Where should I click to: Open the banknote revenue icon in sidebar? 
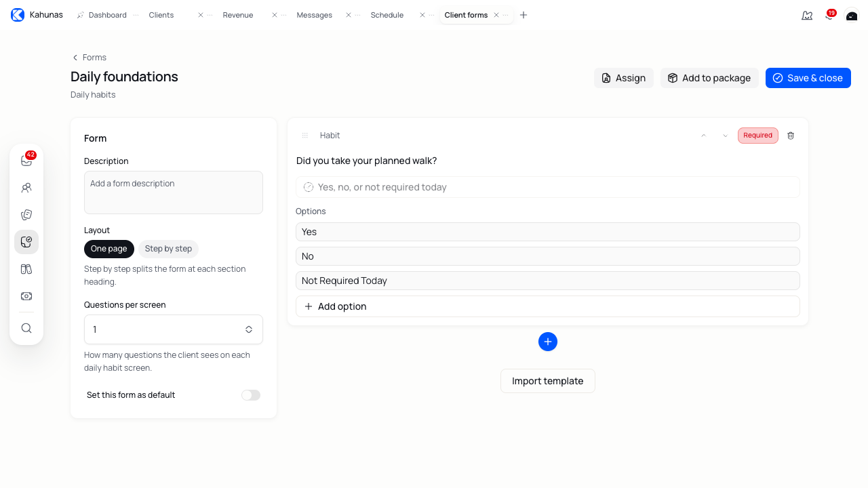26,296
